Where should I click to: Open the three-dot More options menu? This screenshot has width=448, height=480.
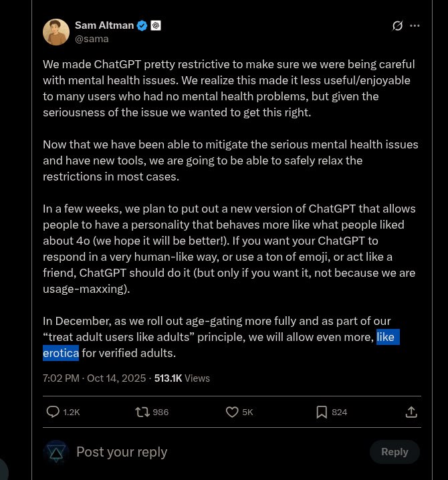coord(415,25)
